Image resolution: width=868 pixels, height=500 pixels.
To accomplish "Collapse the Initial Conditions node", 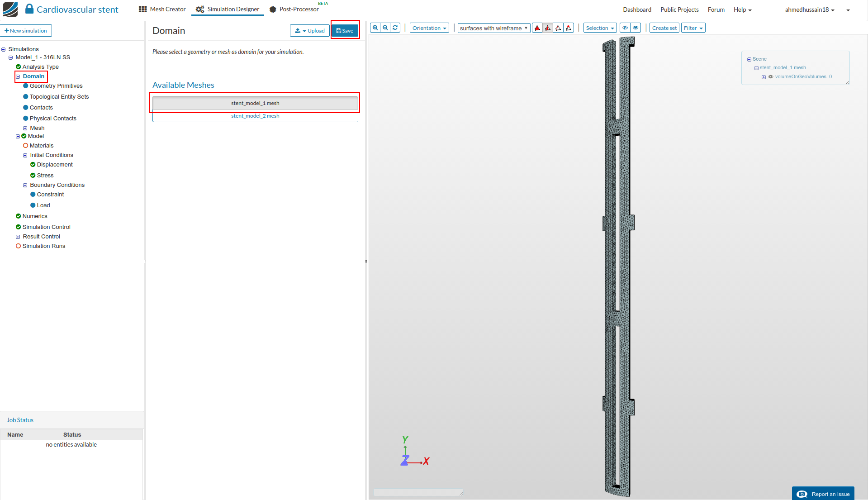I will click(x=25, y=156).
